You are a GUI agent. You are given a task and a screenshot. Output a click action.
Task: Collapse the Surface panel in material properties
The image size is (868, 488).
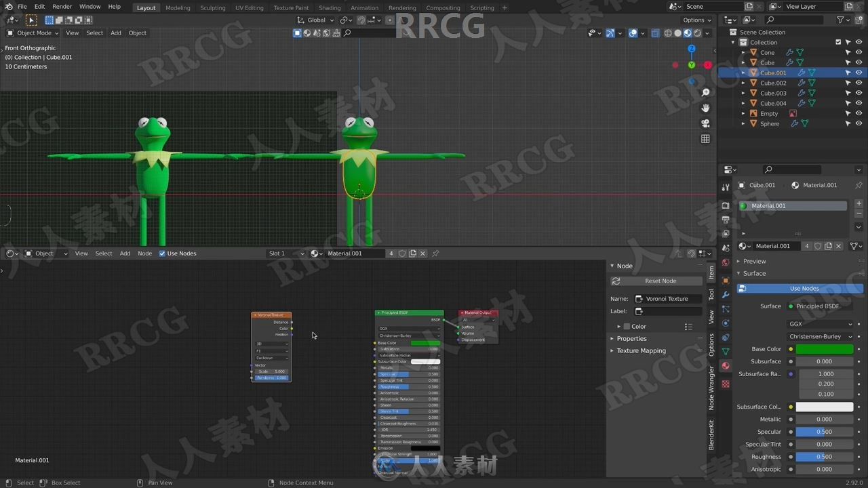[754, 273]
